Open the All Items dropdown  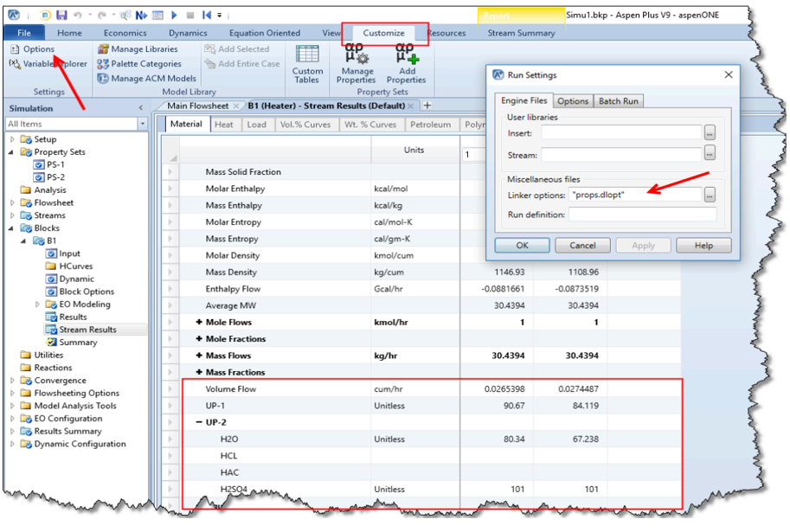coord(143,124)
